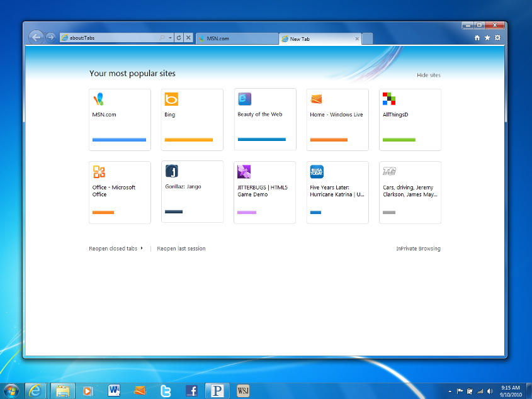Click the Refresh icon in address bar
532x399 pixels.
click(179, 38)
